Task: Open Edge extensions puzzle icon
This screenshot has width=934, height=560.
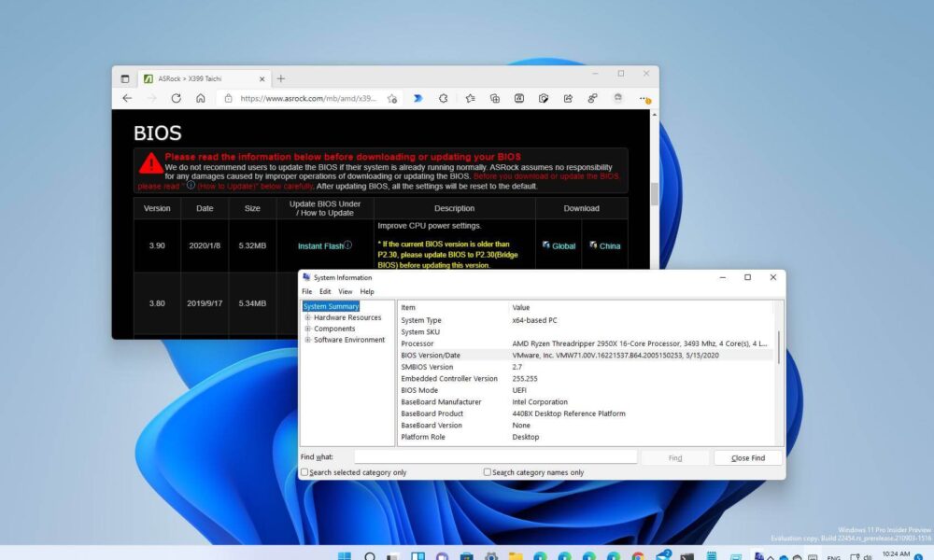Action: [443, 98]
